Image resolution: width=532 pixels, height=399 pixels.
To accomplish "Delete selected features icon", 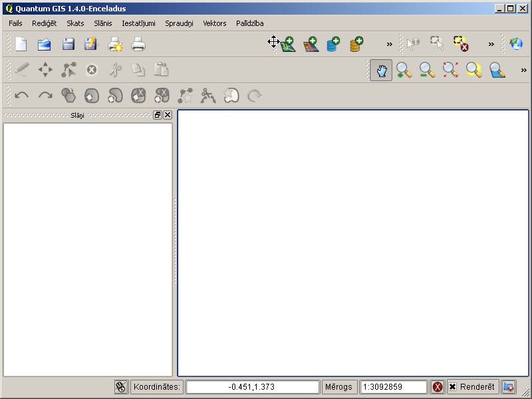I will click(91, 70).
